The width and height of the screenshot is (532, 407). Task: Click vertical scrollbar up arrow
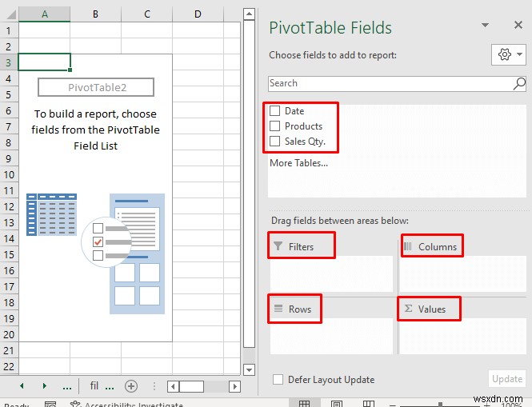[x=249, y=14]
